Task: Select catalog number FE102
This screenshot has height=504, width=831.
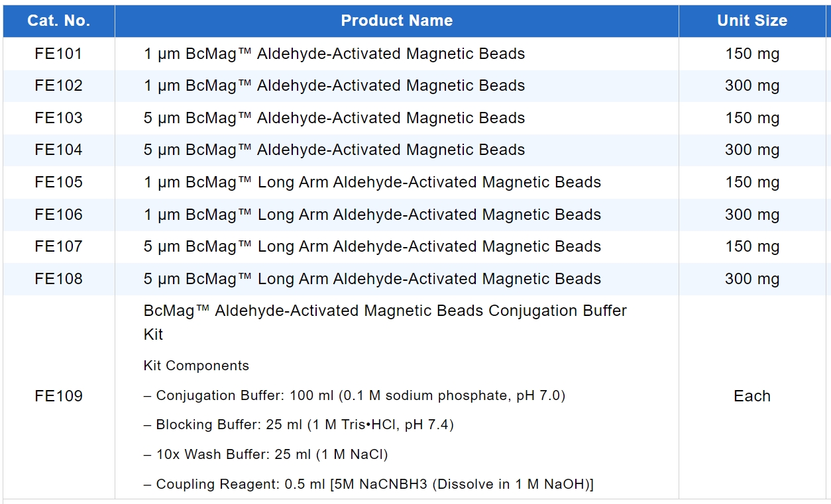Action: [x=58, y=85]
